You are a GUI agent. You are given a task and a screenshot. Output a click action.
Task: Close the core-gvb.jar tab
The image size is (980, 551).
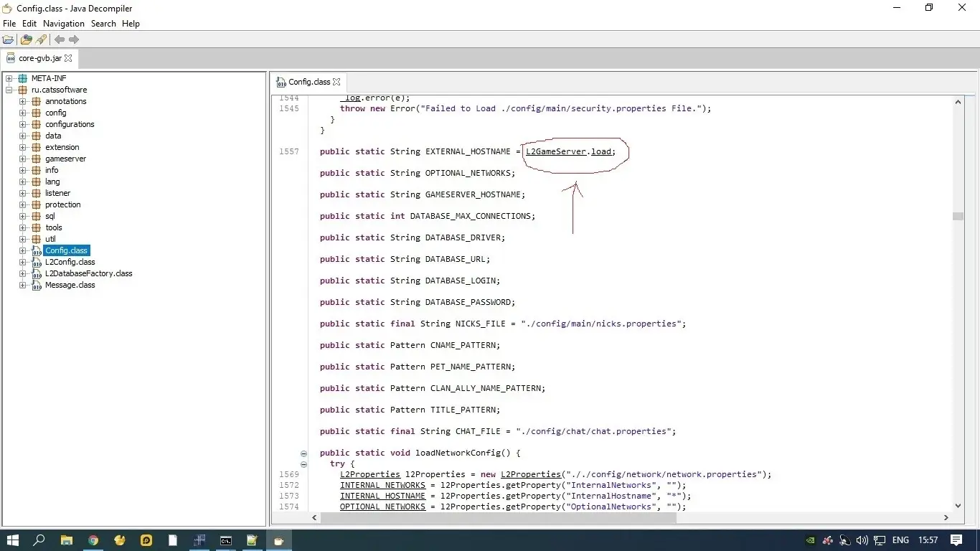(x=68, y=58)
